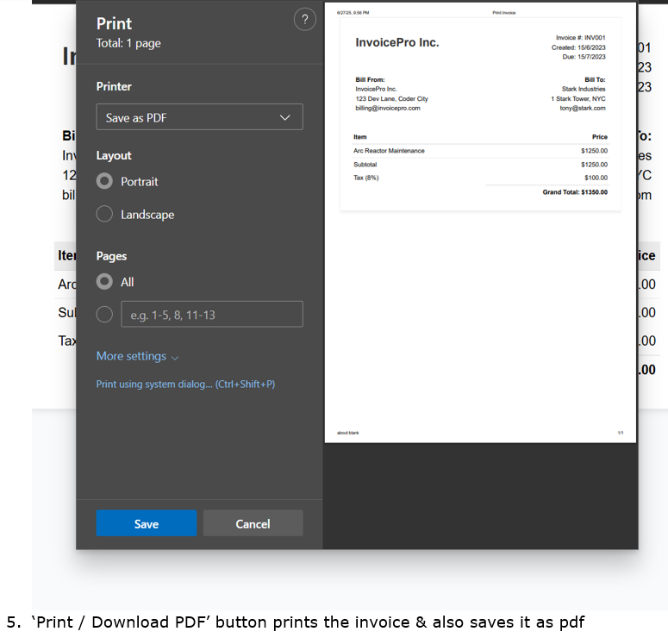This screenshot has height=644, width=668.
Task: Click 'Invoice #: INV001' in preview
Action: pos(580,38)
